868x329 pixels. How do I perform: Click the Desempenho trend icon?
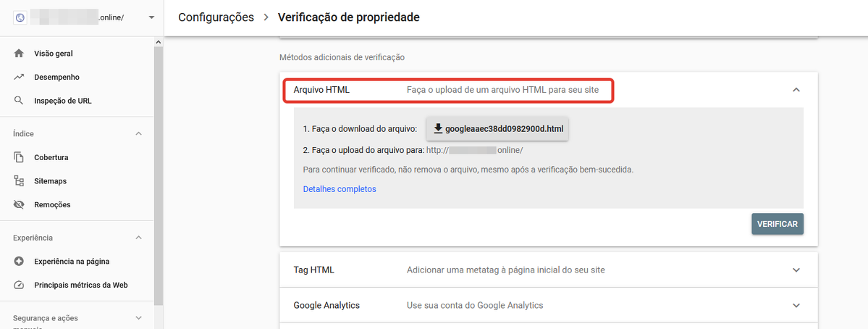pos(19,77)
